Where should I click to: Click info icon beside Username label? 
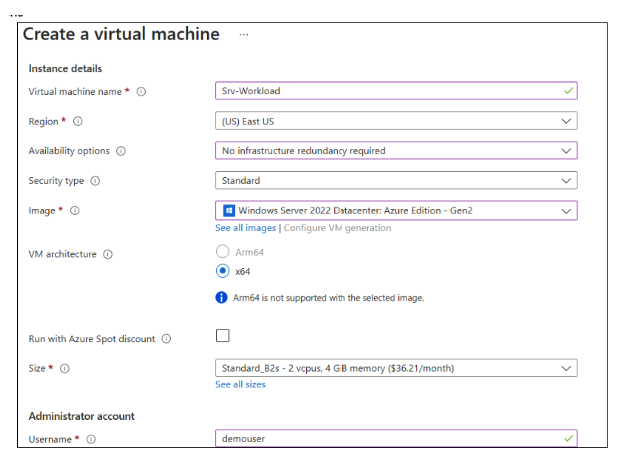(90, 439)
